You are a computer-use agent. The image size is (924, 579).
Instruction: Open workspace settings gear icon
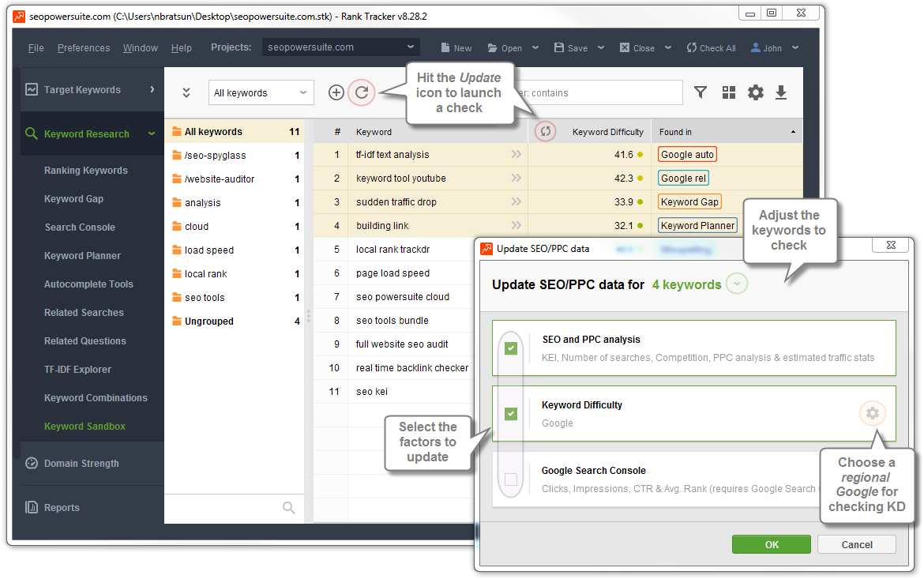[x=756, y=92]
